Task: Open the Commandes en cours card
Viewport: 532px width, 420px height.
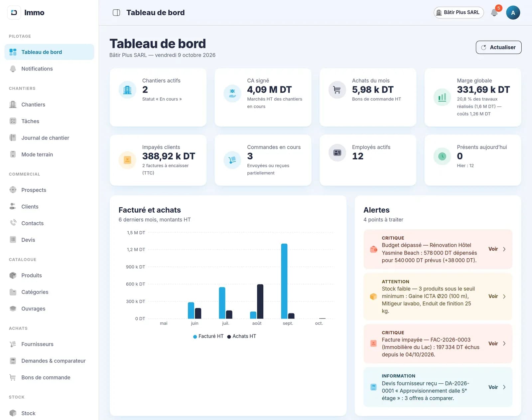Action: [x=263, y=160]
